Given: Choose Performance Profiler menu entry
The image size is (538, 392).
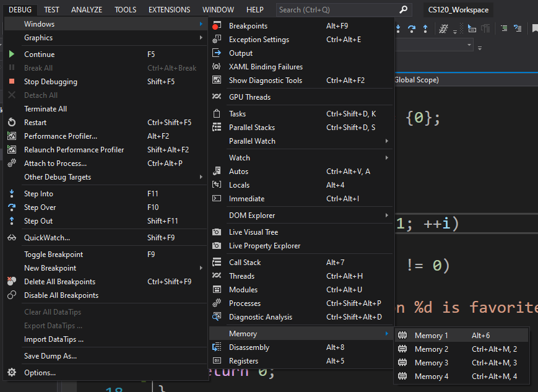Looking at the screenshot, I should (106, 136).
